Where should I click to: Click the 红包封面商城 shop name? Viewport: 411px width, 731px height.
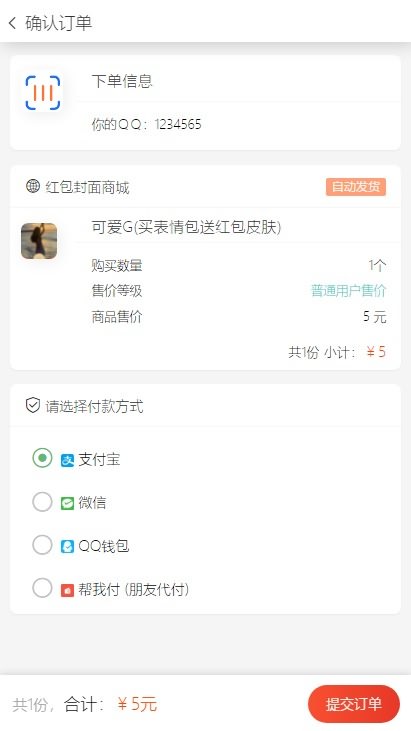[87, 187]
